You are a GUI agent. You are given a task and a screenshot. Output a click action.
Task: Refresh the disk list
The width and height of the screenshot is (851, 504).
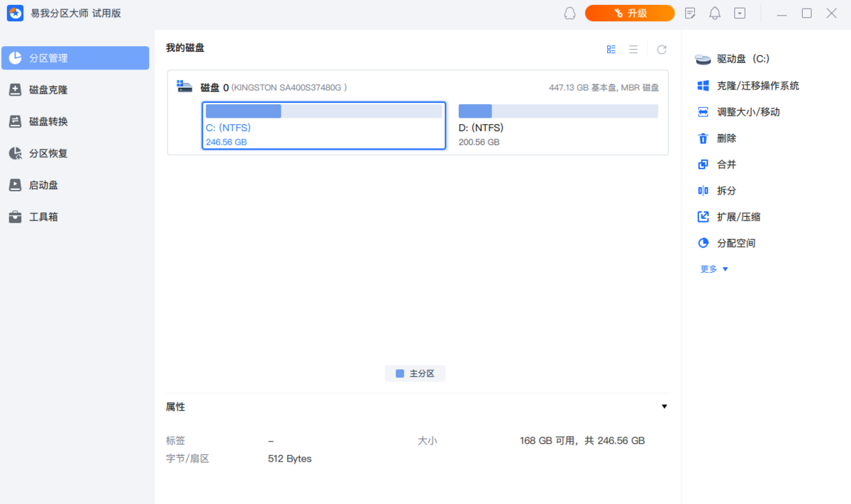click(662, 50)
